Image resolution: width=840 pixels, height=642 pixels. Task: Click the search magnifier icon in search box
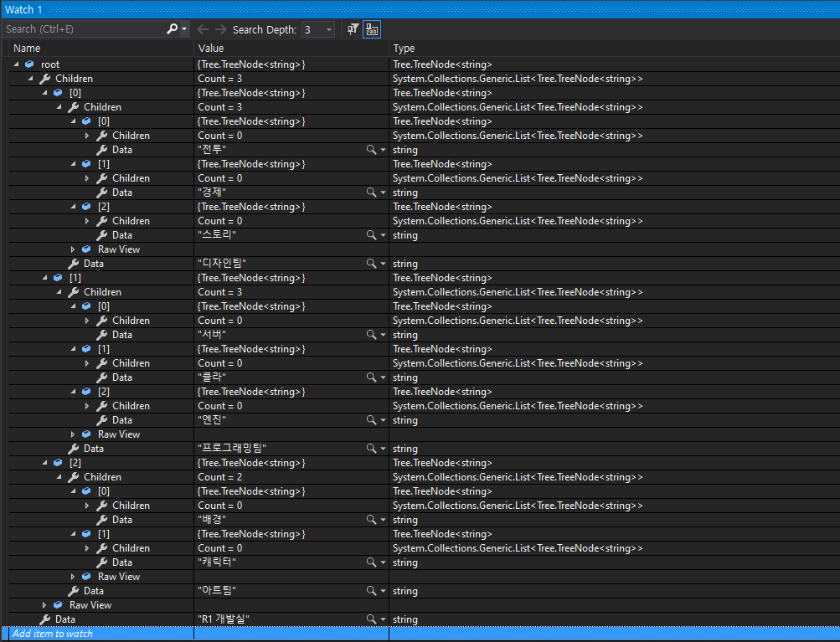(x=172, y=29)
